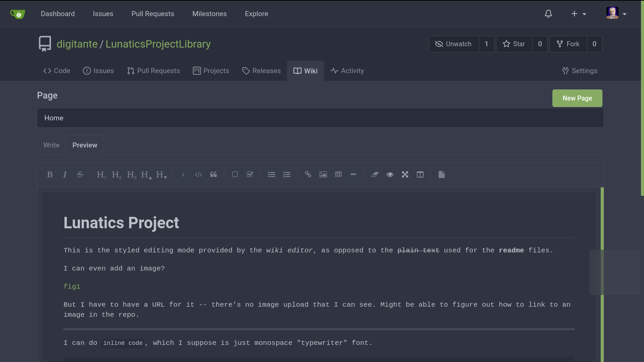Image resolution: width=644 pixels, height=362 pixels.
Task: Click the blockquote quote icon
Action: 214,175
